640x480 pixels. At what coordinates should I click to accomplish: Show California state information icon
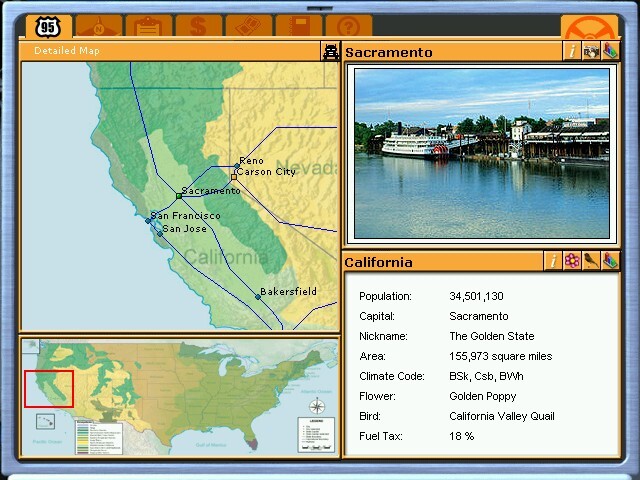tap(553, 260)
